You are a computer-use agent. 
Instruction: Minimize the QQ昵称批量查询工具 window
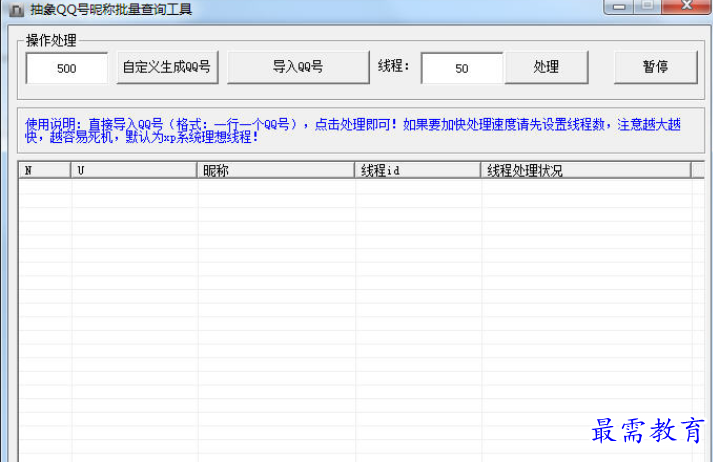(618, 6)
